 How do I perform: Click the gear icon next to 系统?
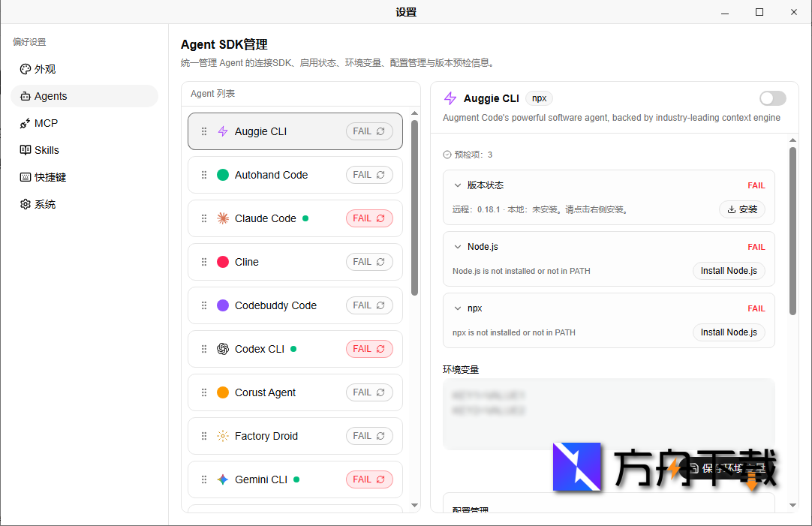pos(25,204)
